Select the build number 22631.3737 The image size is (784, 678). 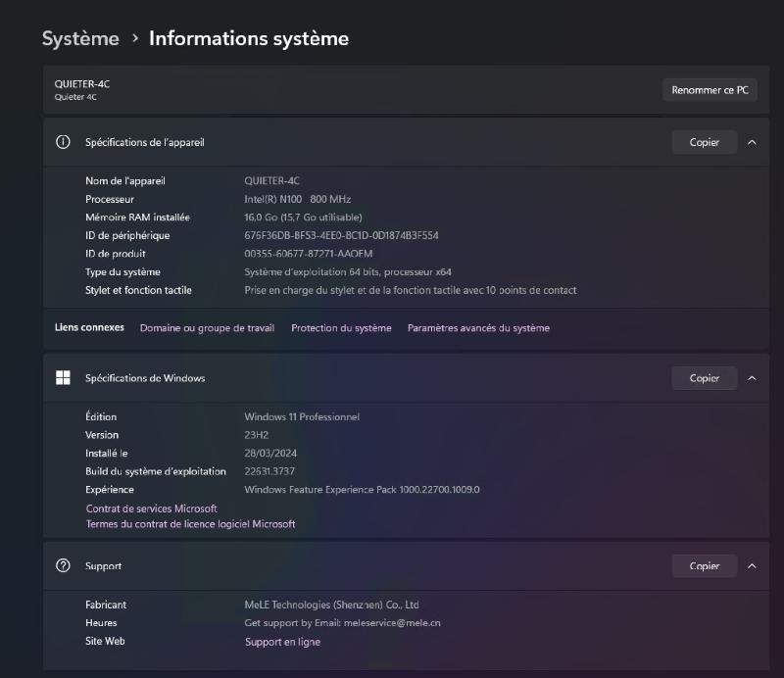pos(269,471)
